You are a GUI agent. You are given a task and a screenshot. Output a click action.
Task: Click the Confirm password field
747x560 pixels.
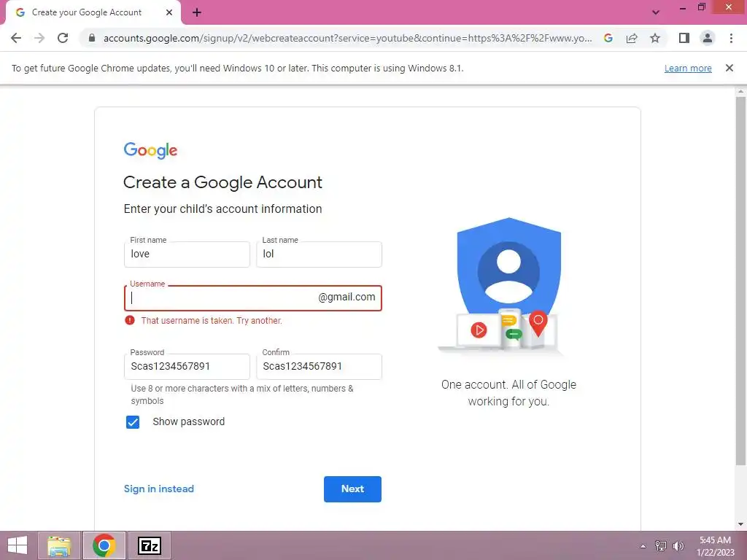point(319,367)
